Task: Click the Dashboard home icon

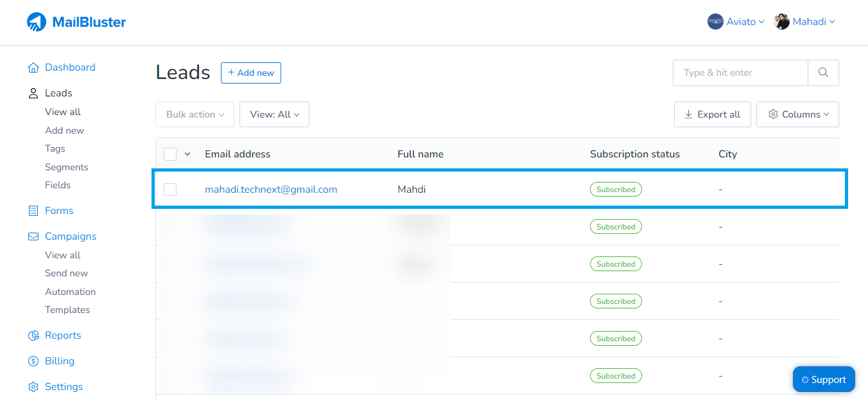Action: pos(33,67)
